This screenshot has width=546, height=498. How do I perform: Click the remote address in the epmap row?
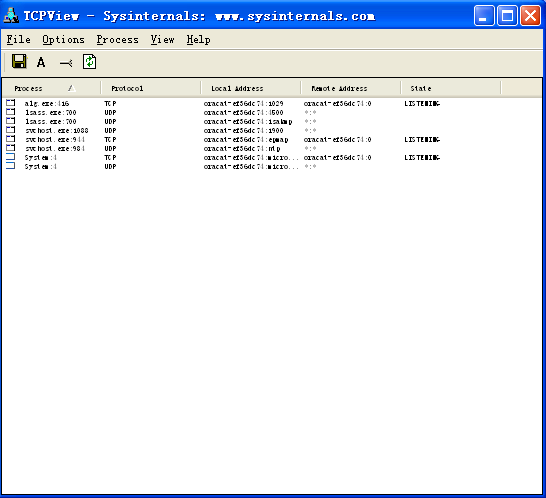pos(337,140)
